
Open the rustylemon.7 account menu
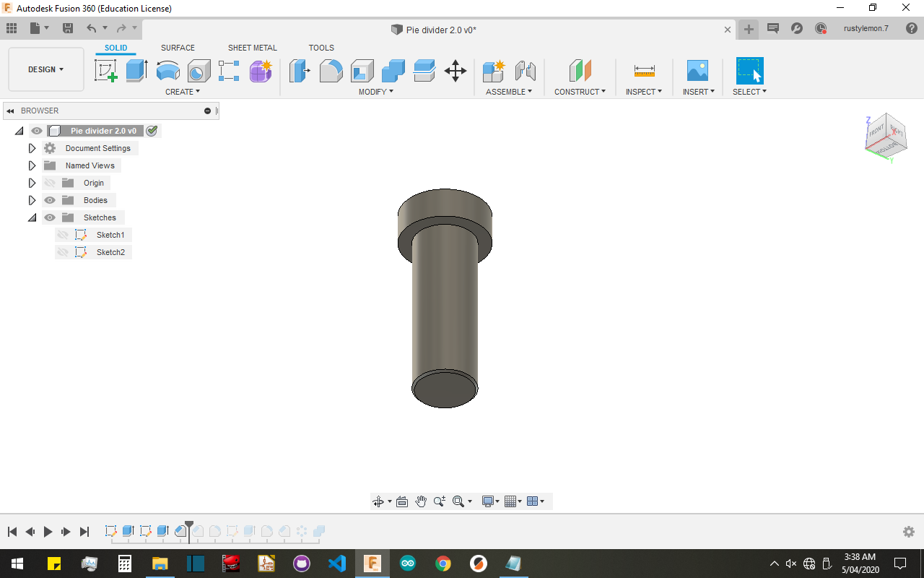pos(866,29)
